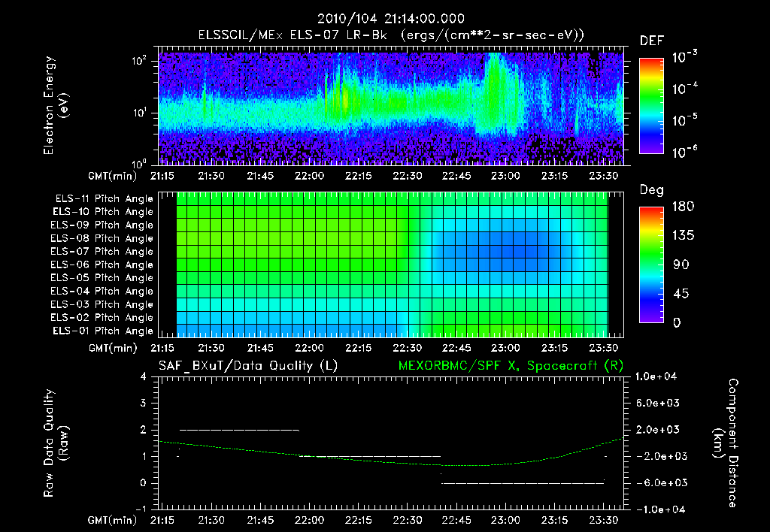Select the Raw Data Quality (Raw) axis label
Screen dimensions: 770x532
56,443
